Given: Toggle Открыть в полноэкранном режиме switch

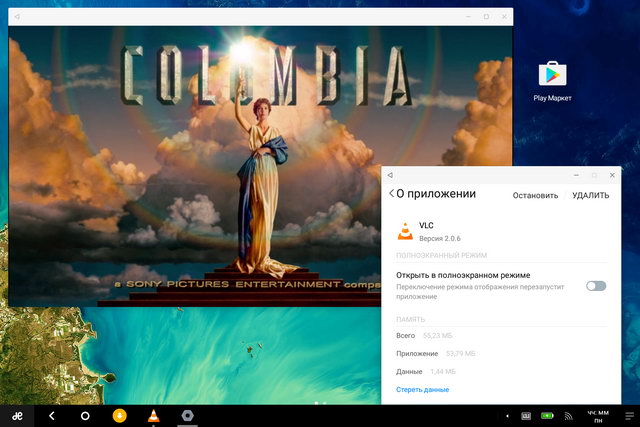Looking at the screenshot, I should click(x=596, y=286).
